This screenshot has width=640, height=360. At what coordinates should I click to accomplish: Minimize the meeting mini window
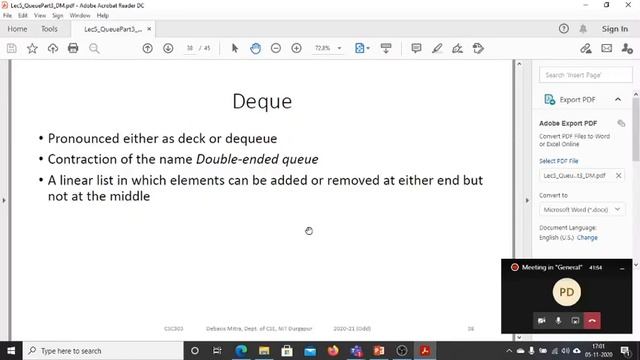click(x=622, y=268)
